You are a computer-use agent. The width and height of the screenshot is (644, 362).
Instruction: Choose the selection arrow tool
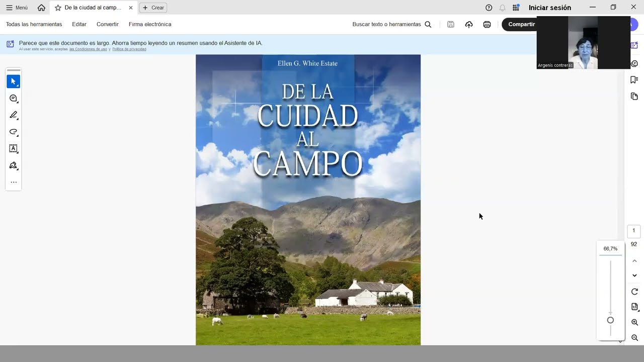tap(14, 81)
